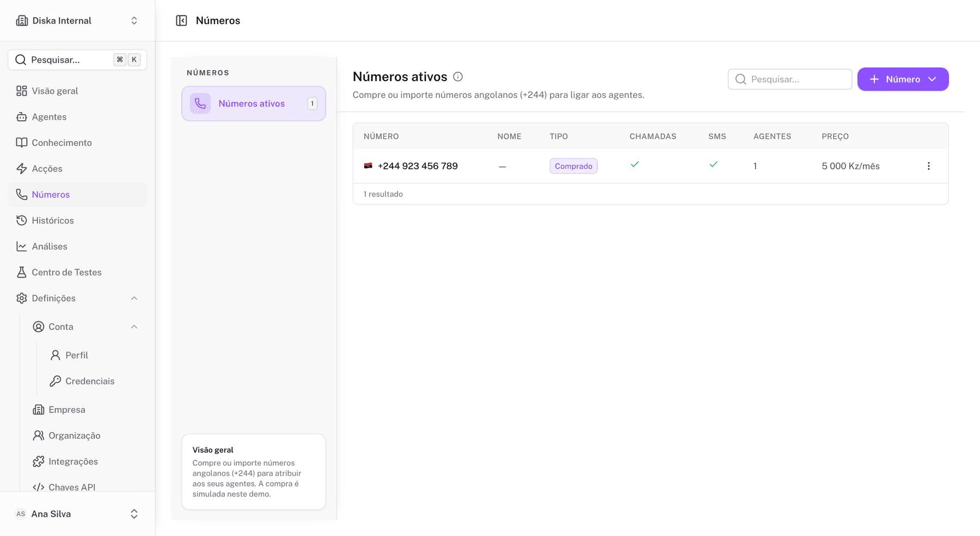Click the sidebar Pesquisar search box
Image resolution: width=980 pixels, height=536 pixels.
pos(77,60)
